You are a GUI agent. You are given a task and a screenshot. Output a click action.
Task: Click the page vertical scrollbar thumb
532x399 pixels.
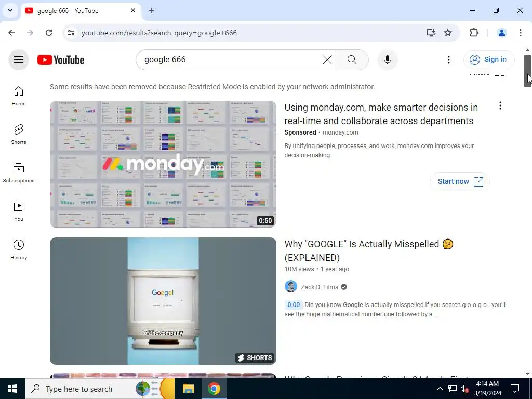528,71
